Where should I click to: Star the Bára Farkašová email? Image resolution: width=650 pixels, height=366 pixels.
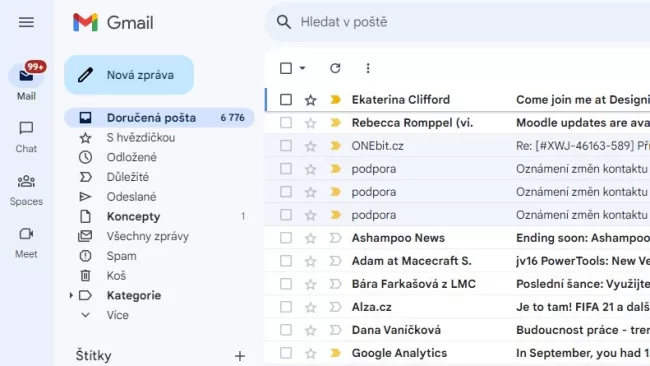coord(310,284)
